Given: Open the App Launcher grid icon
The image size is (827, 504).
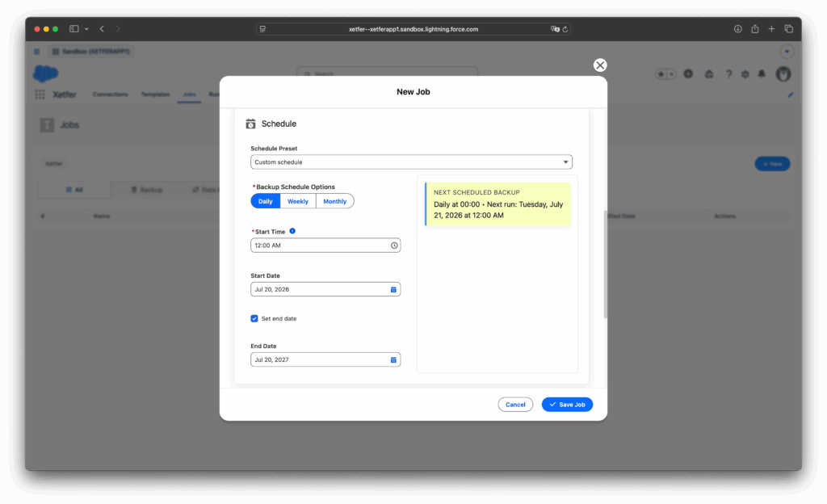Looking at the screenshot, I should [40, 94].
